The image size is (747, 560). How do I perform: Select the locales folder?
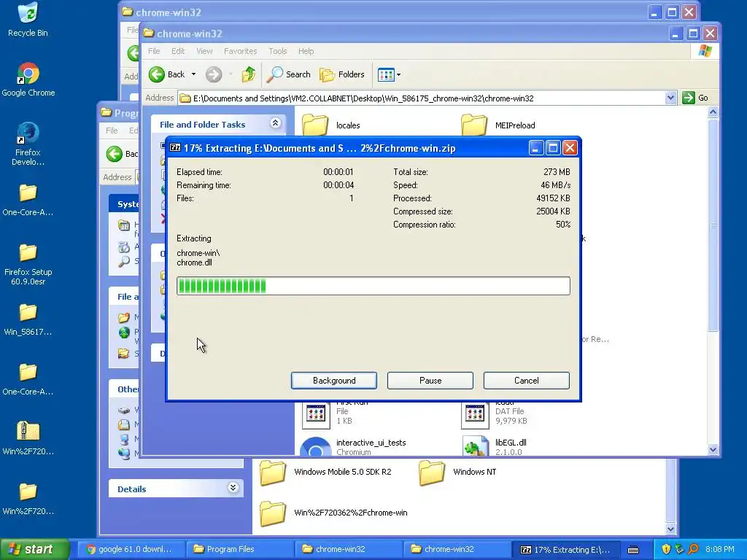click(331, 125)
